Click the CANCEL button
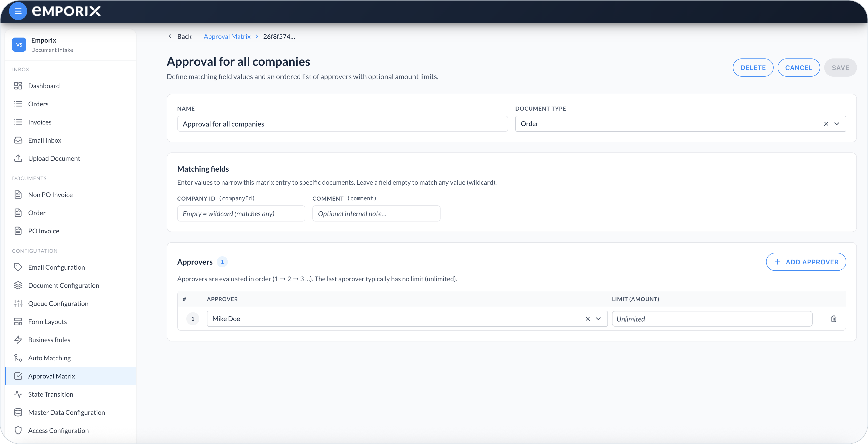 click(799, 68)
